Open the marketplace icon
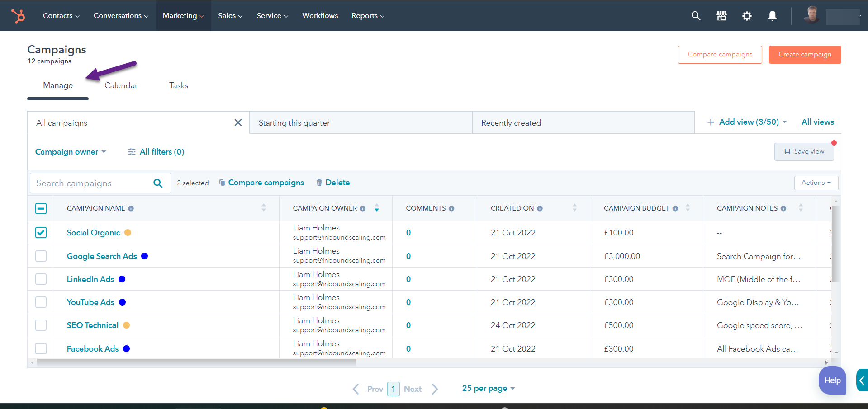This screenshot has height=409, width=868. coord(721,16)
